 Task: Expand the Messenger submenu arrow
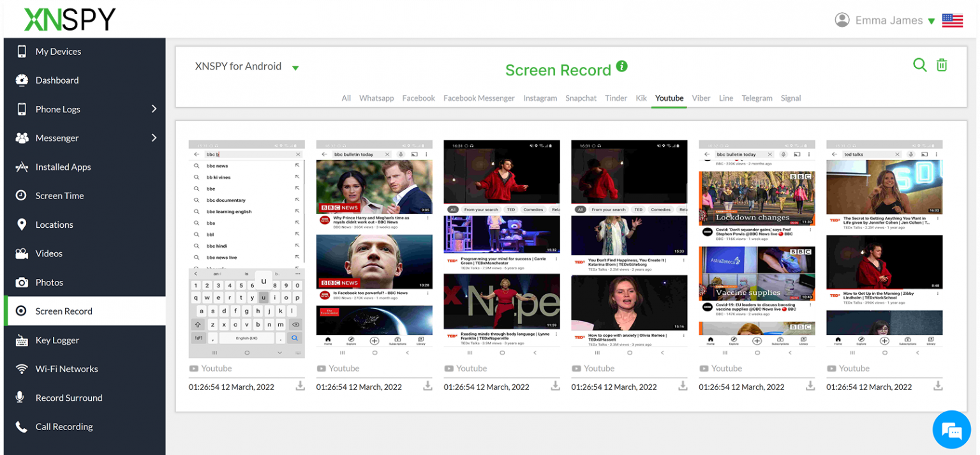click(154, 137)
